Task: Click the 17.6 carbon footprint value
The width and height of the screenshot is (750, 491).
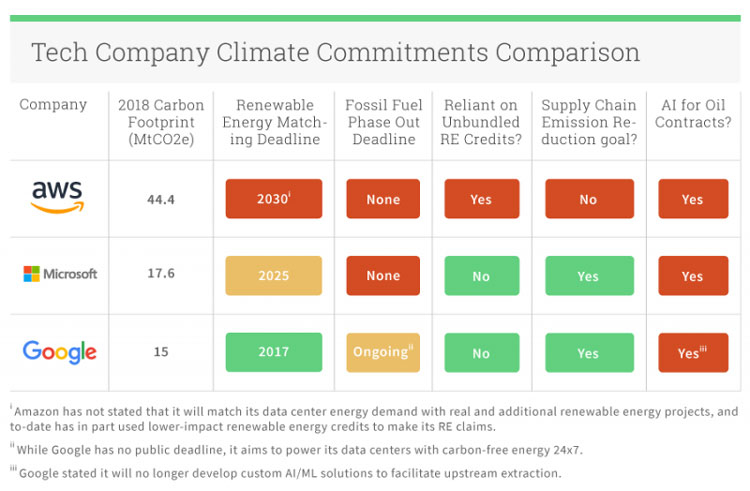Action: click(161, 273)
